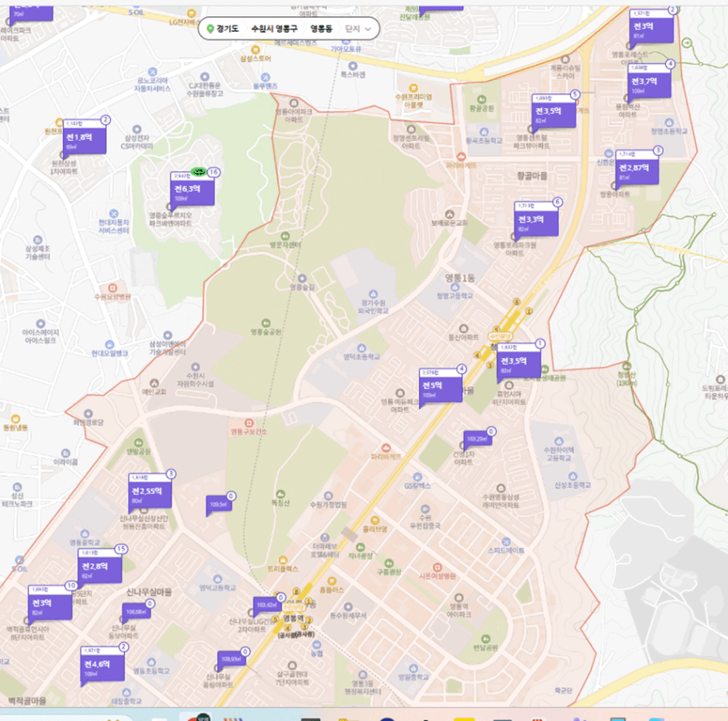Select the 전 4.6억 price marker
728x721 pixels.
pyautogui.click(x=102, y=665)
